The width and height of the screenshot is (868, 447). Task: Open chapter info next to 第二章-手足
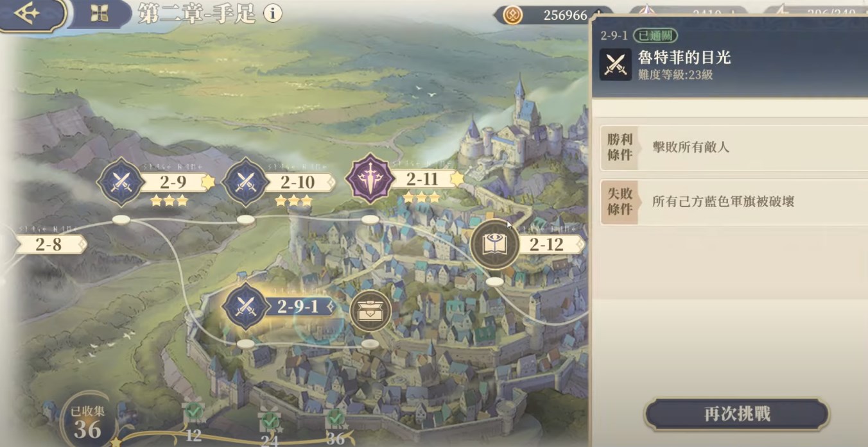click(x=273, y=13)
